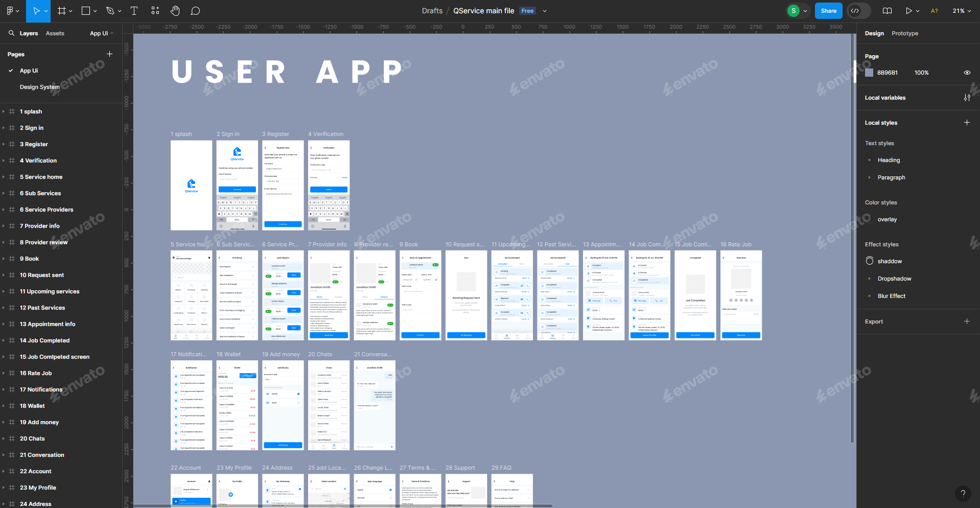Hide the page background fill

tap(967, 73)
